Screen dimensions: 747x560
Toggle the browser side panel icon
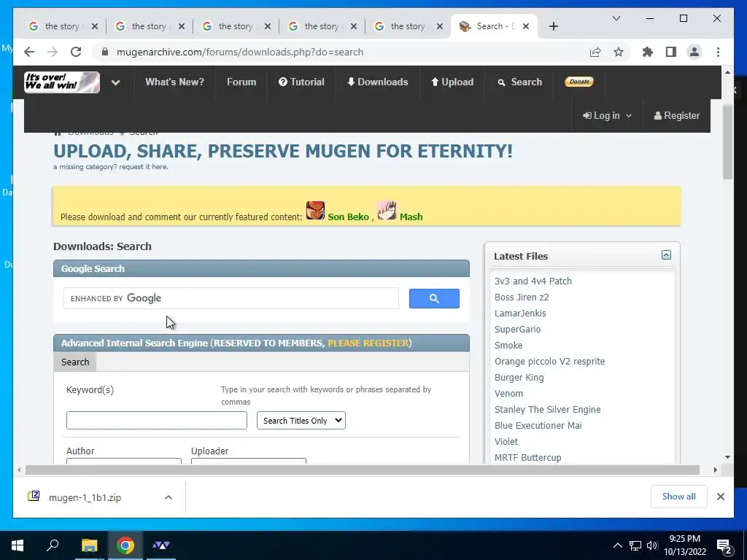[671, 52]
